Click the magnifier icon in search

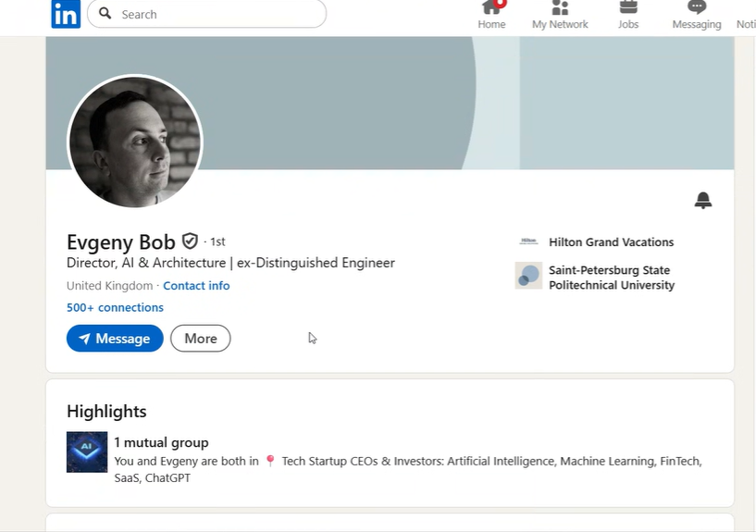coord(105,14)
